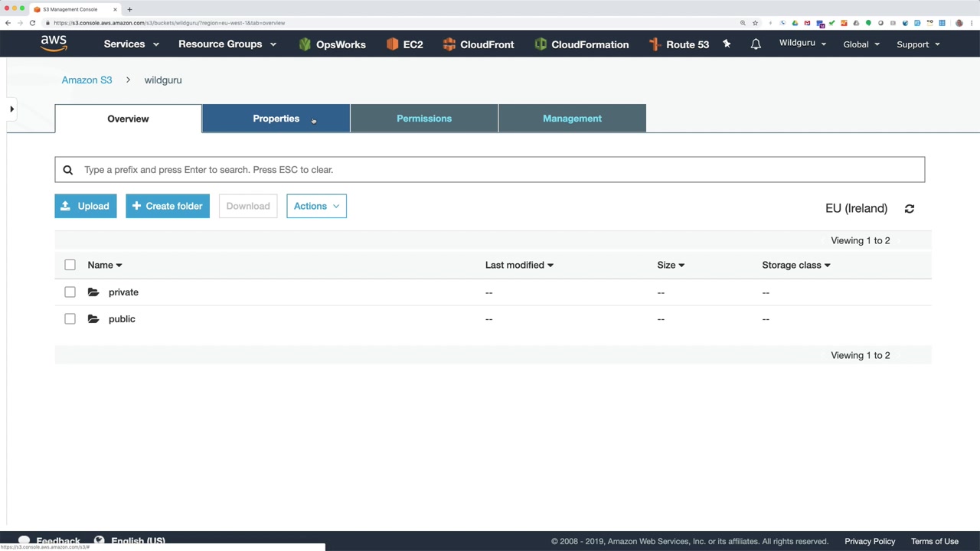Click the Feedback speech bubble icon

coord(24,541)
